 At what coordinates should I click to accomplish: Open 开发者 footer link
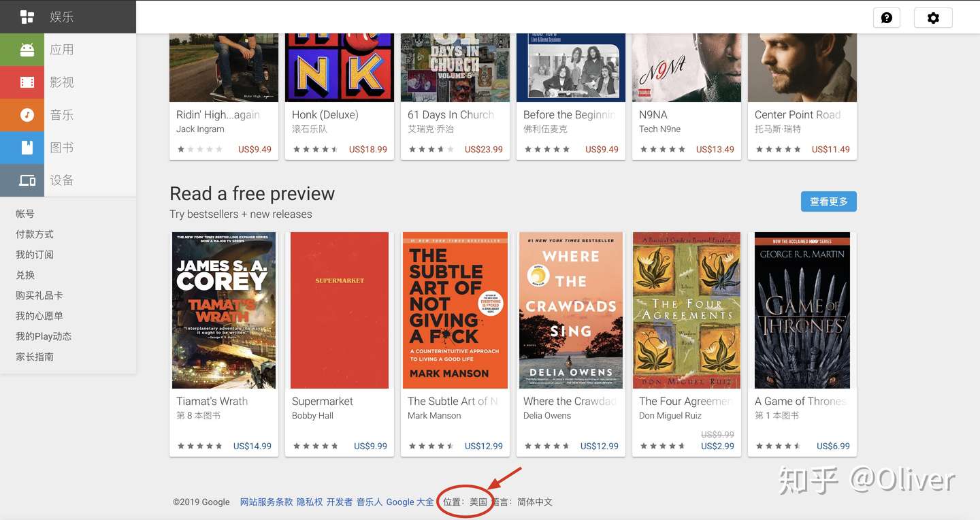(x=340, y=502)
